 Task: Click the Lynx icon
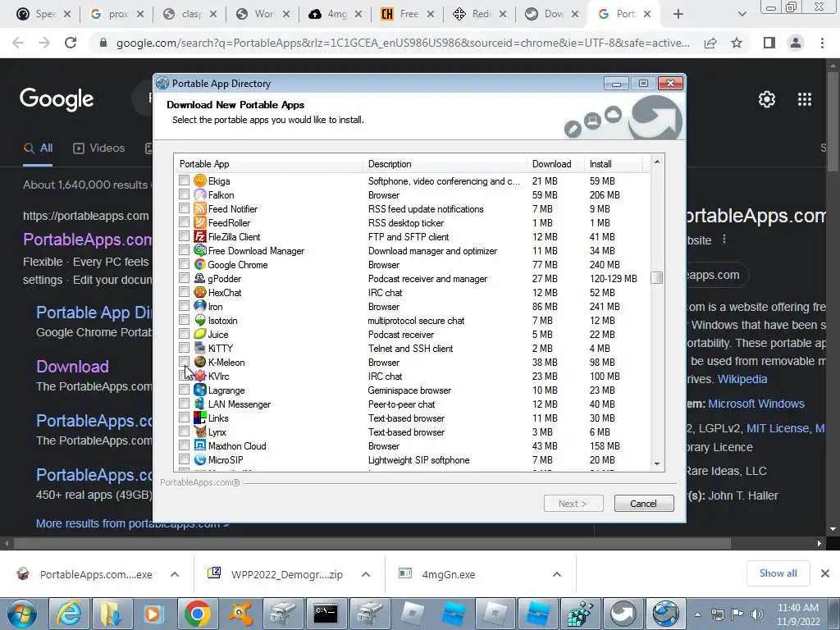[x=200, y=431]
